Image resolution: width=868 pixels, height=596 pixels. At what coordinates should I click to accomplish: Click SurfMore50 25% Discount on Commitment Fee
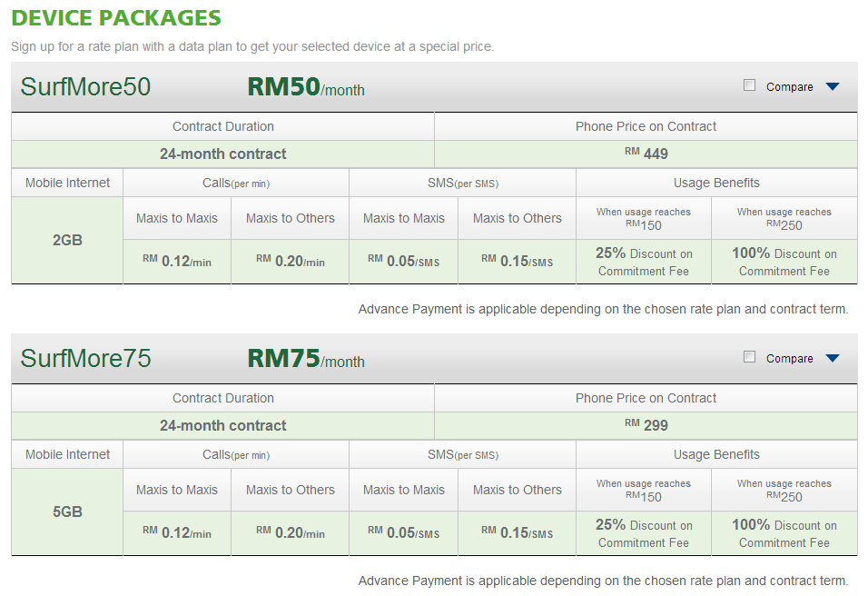tap(644, 262)
